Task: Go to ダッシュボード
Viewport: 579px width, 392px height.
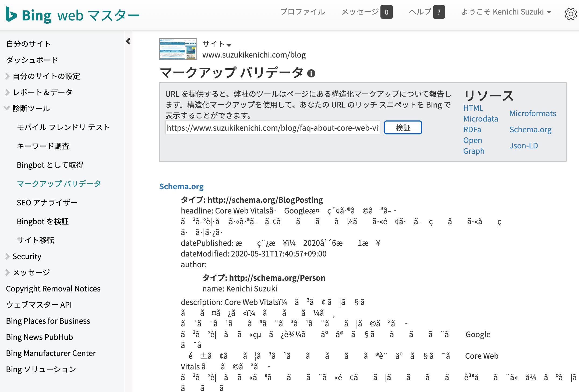Action: coord(32,60)
